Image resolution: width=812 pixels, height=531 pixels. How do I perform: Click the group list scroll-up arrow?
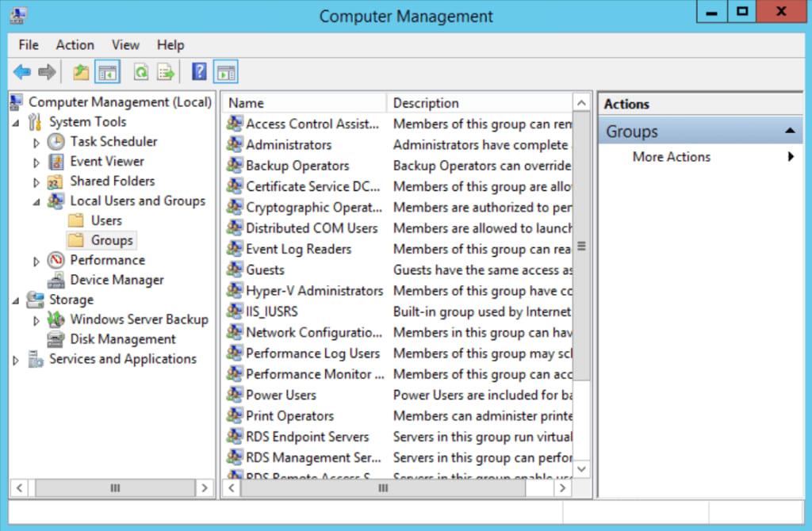pos(581,103)
